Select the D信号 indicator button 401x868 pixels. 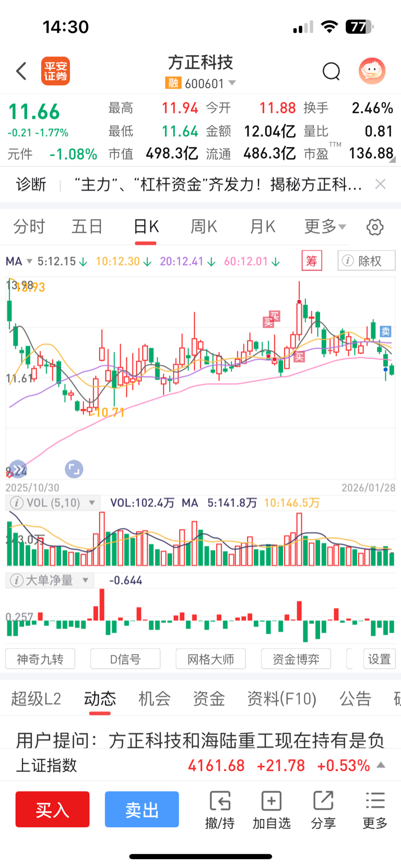tap(125, 659)
